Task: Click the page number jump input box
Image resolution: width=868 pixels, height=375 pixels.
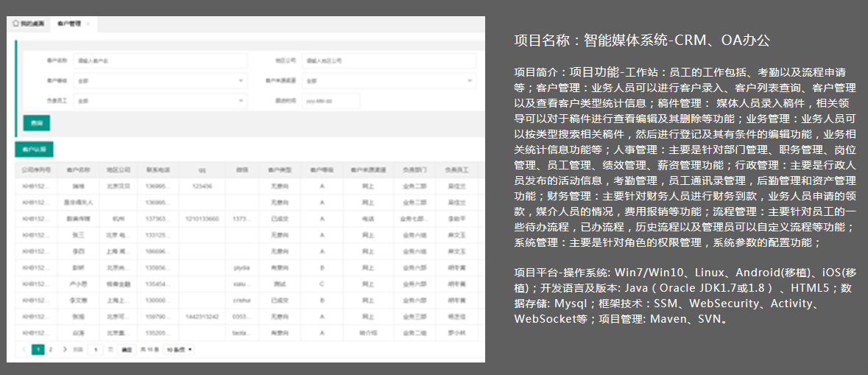Action: (95, 349)
